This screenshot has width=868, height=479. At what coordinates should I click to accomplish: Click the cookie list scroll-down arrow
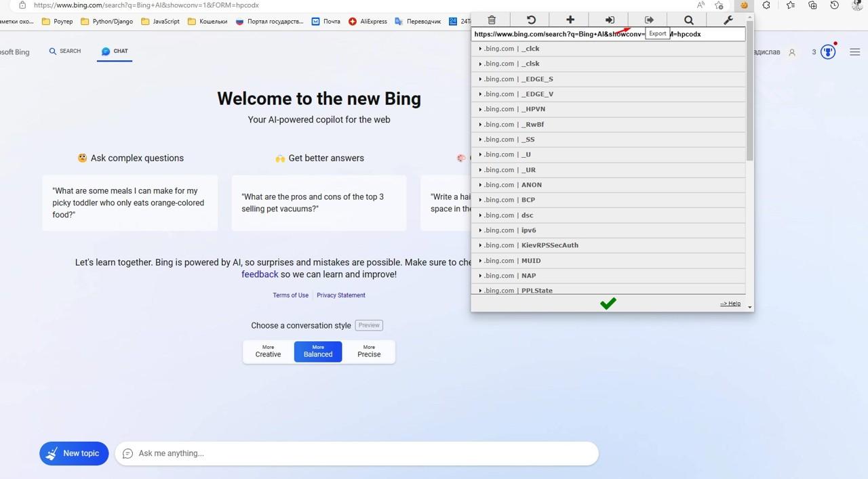coord(749,307)
